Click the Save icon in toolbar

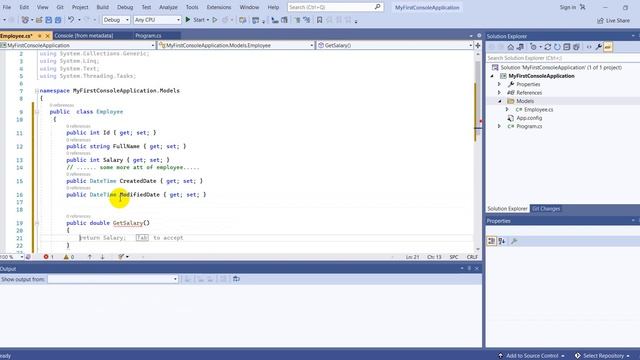49,20
